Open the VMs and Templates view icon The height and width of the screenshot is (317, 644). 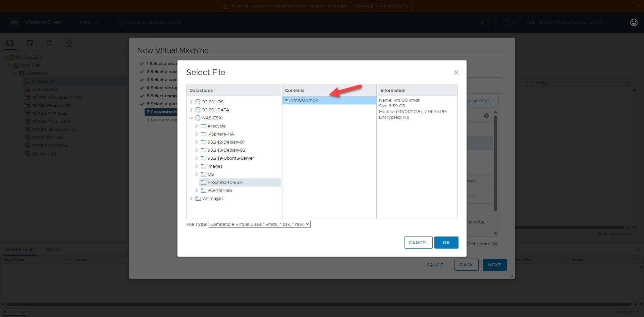[30, 43]
